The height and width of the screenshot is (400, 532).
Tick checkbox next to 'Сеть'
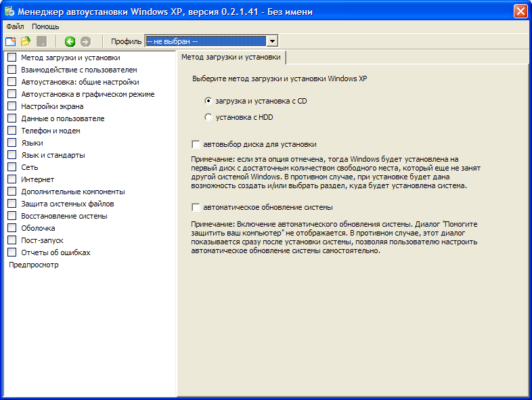tap(12, 167)
